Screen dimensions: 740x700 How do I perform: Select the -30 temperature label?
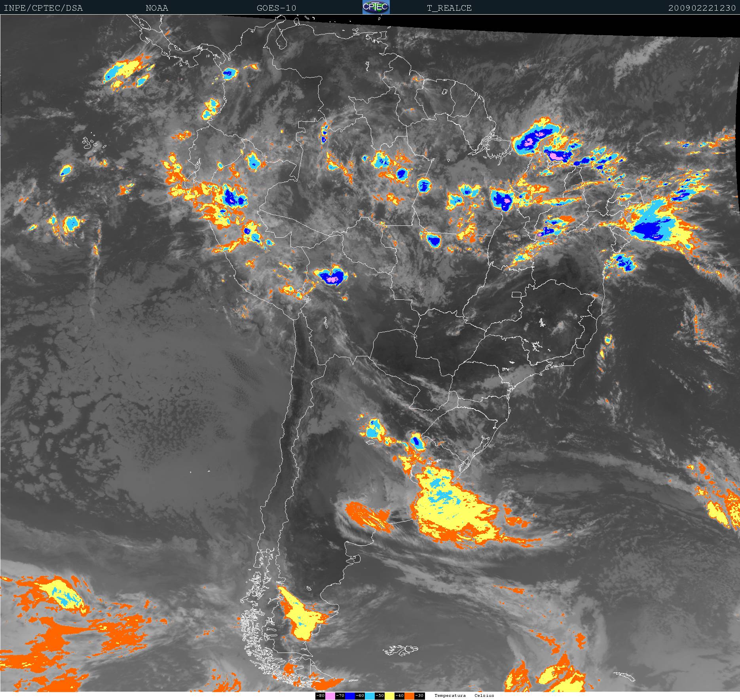tap(419, 696)
